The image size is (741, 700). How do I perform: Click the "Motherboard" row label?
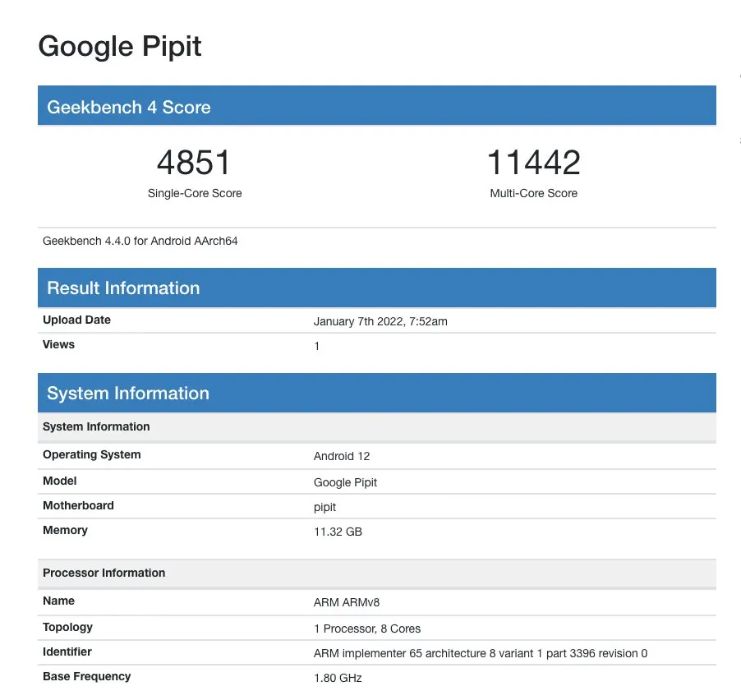[x=78, y=505]
